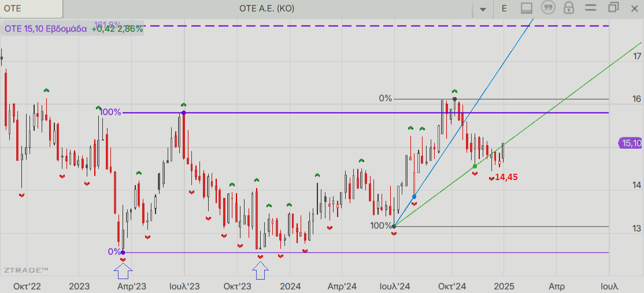The width and height of the screenshot is (644, 293).
Task: Click the legend label ΟΤΕ 15,10 Εβδομάδα
Action: pyautogui.click(x=46, y=29)
